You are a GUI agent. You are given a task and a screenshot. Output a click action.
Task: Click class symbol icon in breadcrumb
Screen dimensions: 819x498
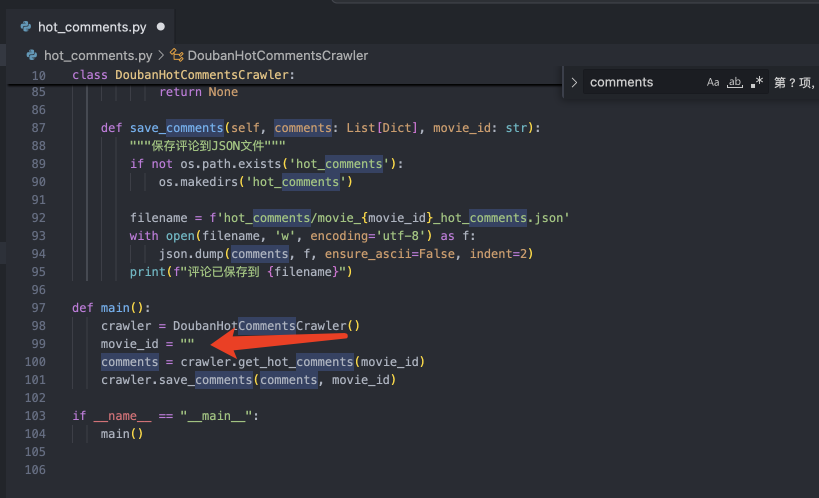(177, 55)
